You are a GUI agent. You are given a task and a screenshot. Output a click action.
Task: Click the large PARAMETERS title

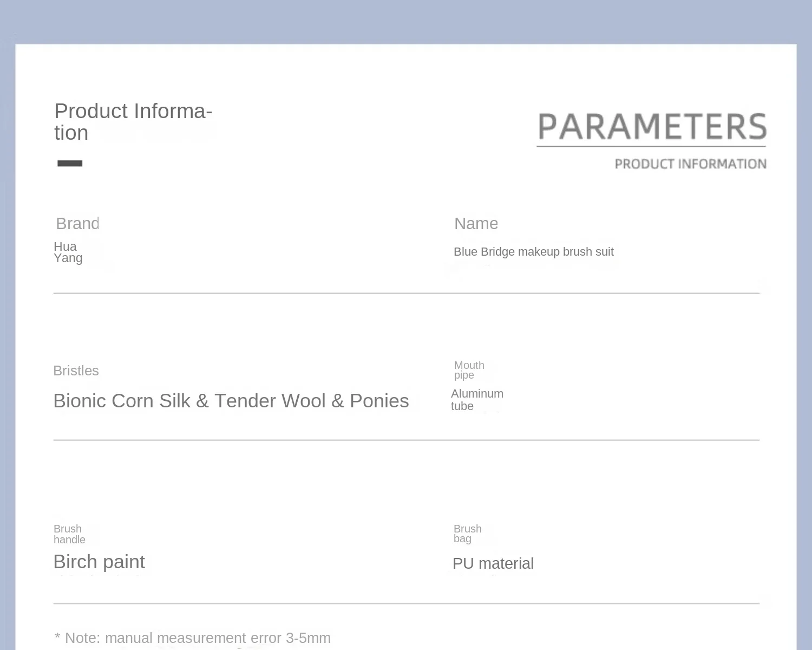point(652,127)
